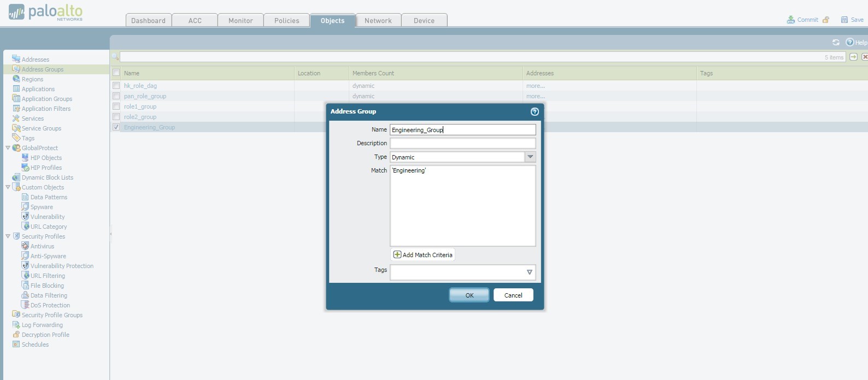Switch to the Monitor tab

(x=241, y=20)
